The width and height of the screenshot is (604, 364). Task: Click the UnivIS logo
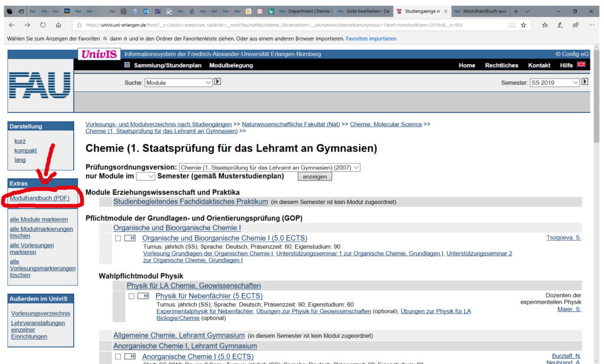tap(99, 54)
